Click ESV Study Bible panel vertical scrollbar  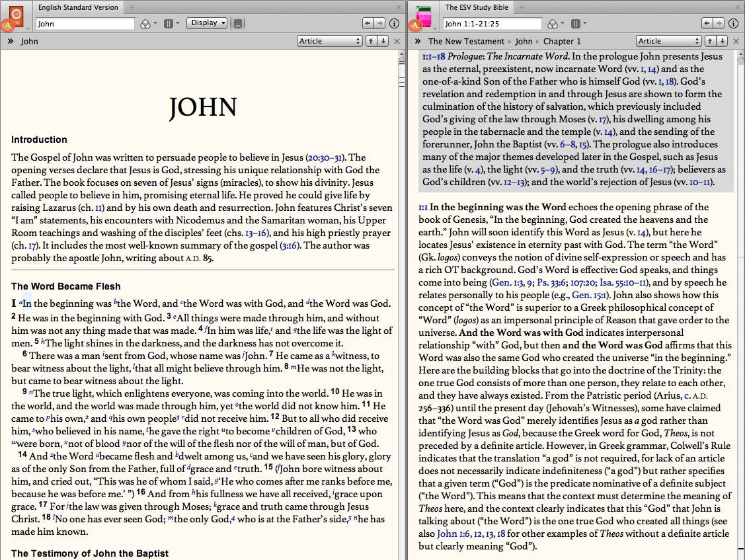(741, 304)
